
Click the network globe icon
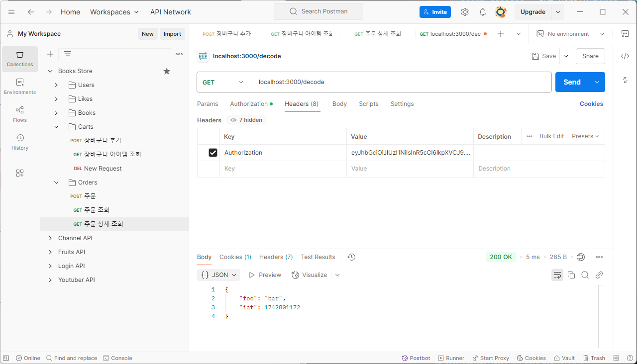(581, 257)
